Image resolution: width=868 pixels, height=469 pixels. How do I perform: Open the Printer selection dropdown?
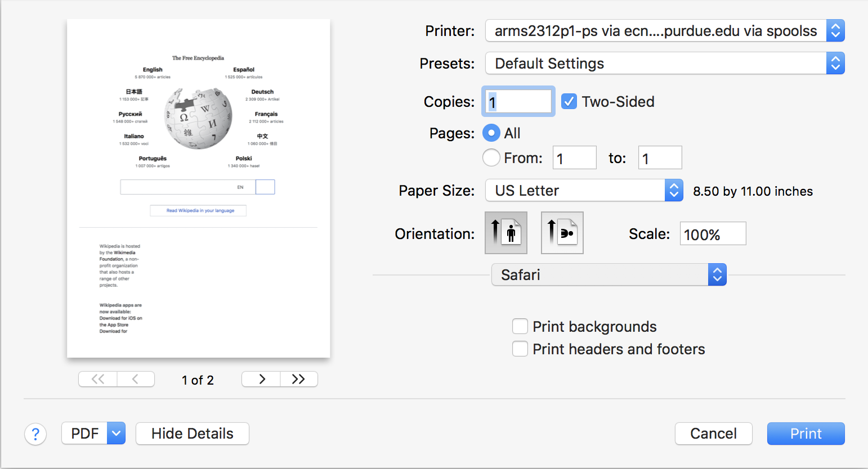(x=664, y=31)
